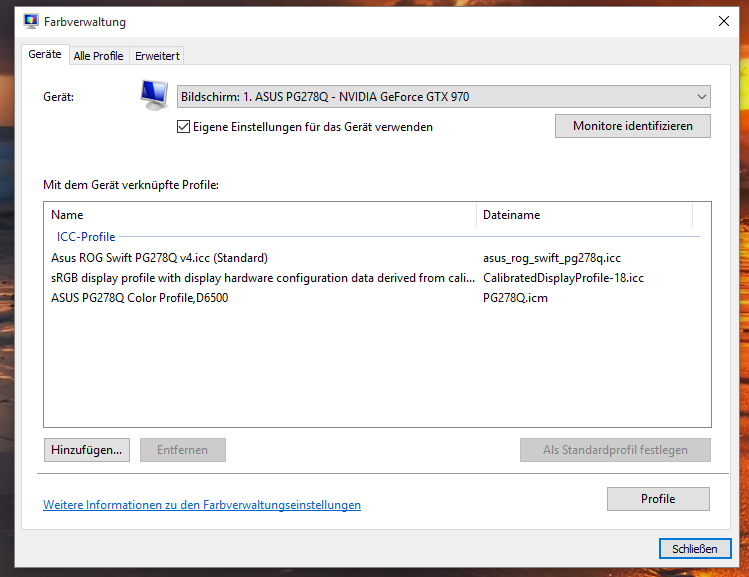Click the Hinzufügen... button
The width and height of the screenshot is (749, 577).
[x=86, y=450]
